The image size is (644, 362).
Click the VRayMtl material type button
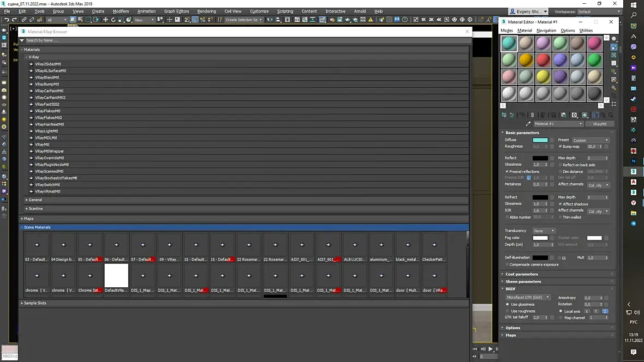[600, 124]
